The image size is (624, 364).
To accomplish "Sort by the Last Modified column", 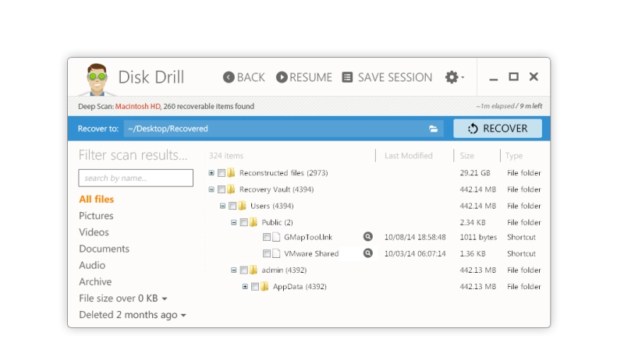I will [x=408, y=156].
